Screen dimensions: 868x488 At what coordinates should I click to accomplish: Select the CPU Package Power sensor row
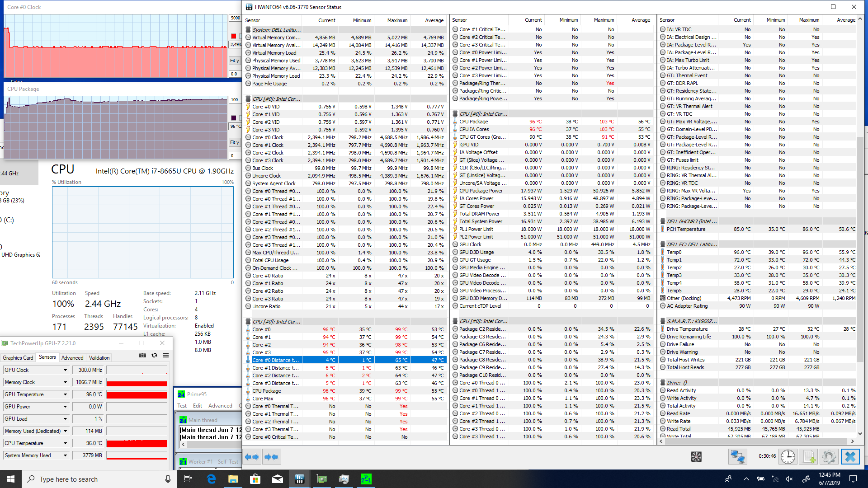click(x=552, y=191)
